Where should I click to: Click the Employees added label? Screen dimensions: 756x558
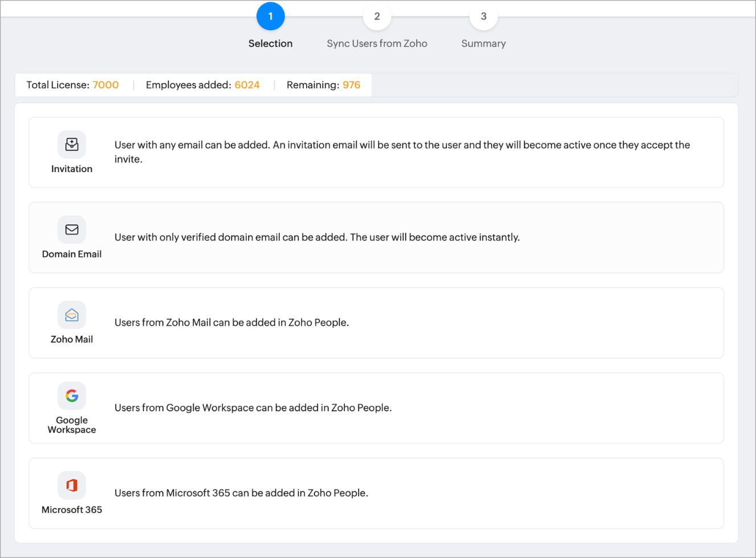tap(189, 85)
